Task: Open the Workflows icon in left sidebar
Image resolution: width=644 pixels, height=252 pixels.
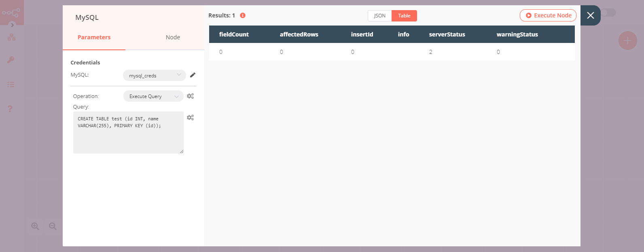Action: 11,37
